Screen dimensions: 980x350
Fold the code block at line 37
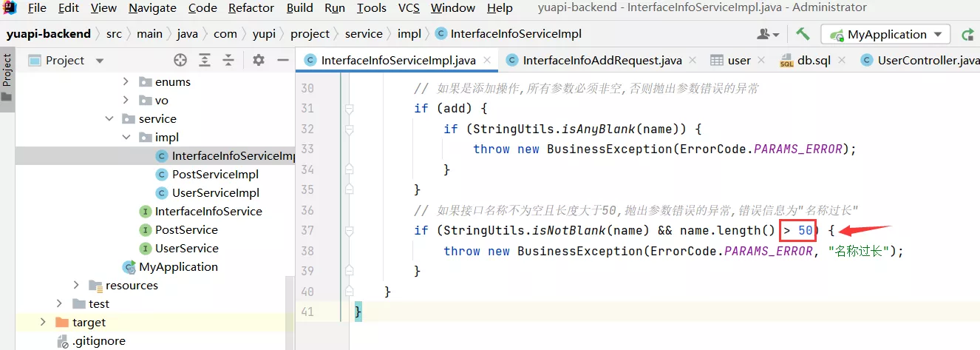click(x=349, y=231)
